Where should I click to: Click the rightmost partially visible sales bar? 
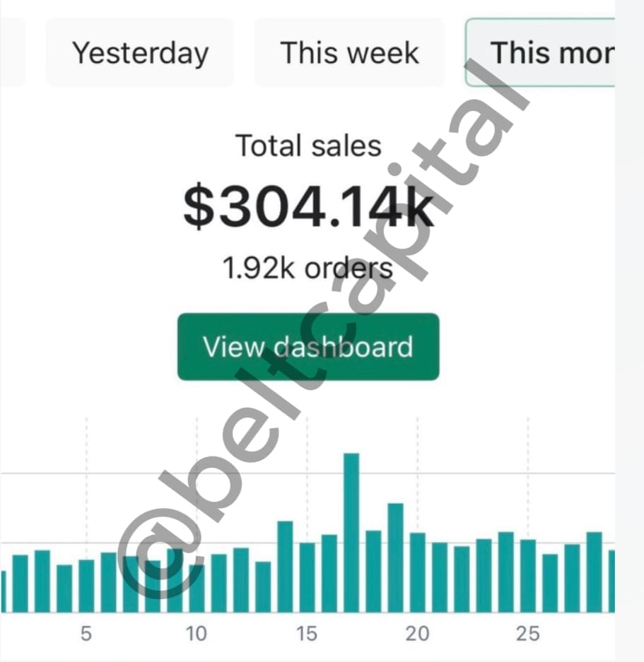click(611, 581)
